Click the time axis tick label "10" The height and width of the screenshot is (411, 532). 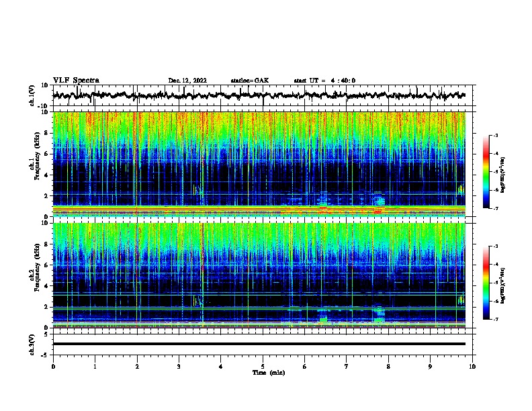pos(472,367)
